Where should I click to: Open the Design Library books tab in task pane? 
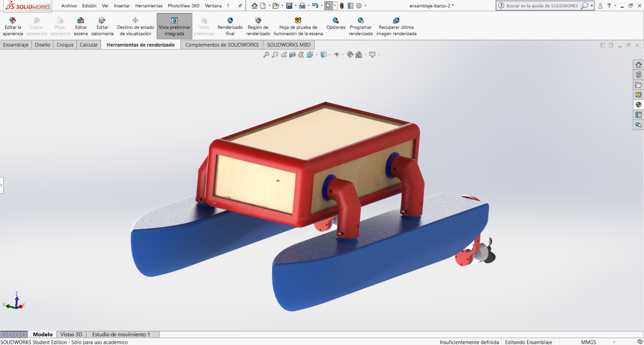pyautogui.click(x=638, y=75)
